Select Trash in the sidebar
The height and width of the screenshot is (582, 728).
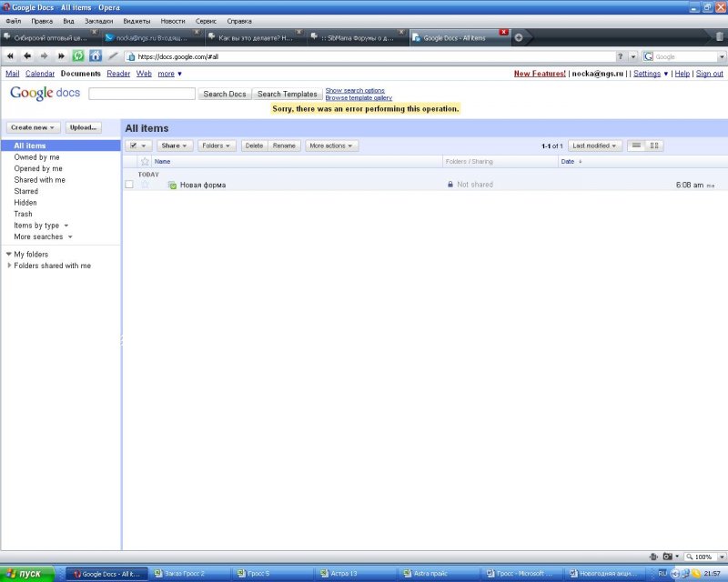tap(24, 214)
